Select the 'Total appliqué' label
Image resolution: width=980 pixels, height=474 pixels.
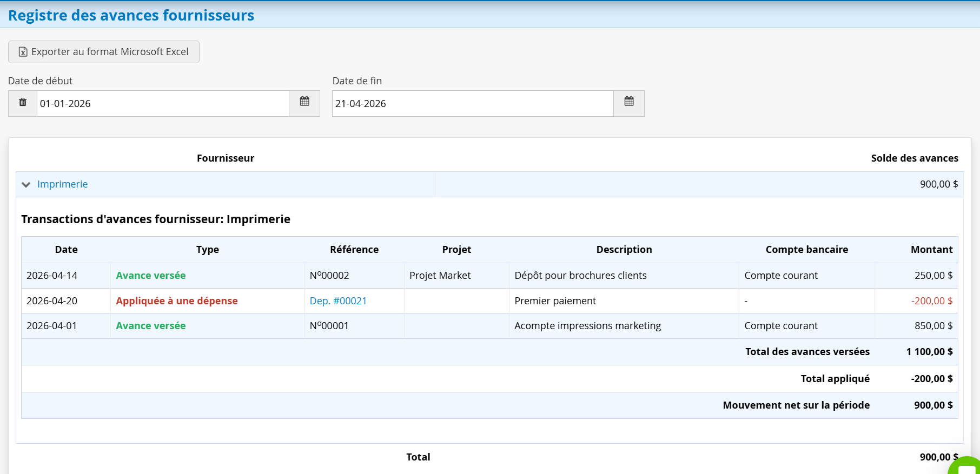click(x=835, y=379)
